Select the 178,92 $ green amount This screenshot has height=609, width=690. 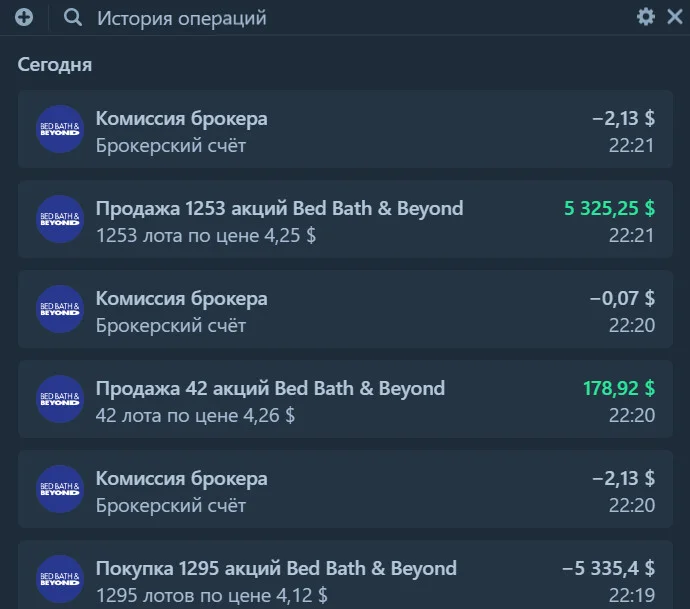tap(619, 388)
